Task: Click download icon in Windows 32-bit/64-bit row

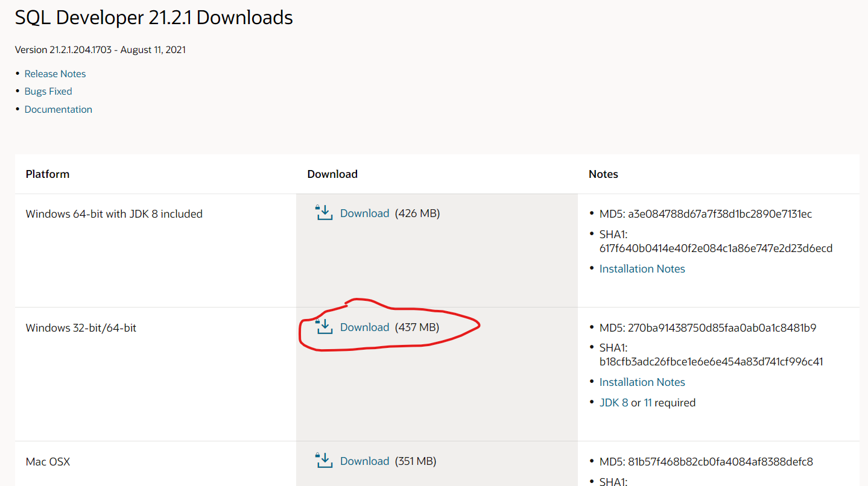Action: tap(324, 327)
